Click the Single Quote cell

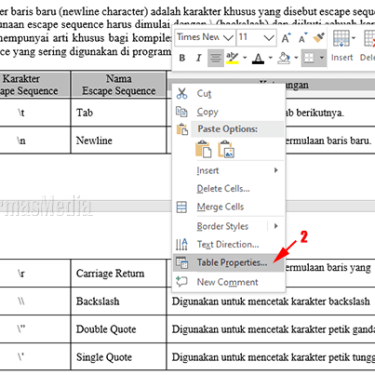[119, 357]
